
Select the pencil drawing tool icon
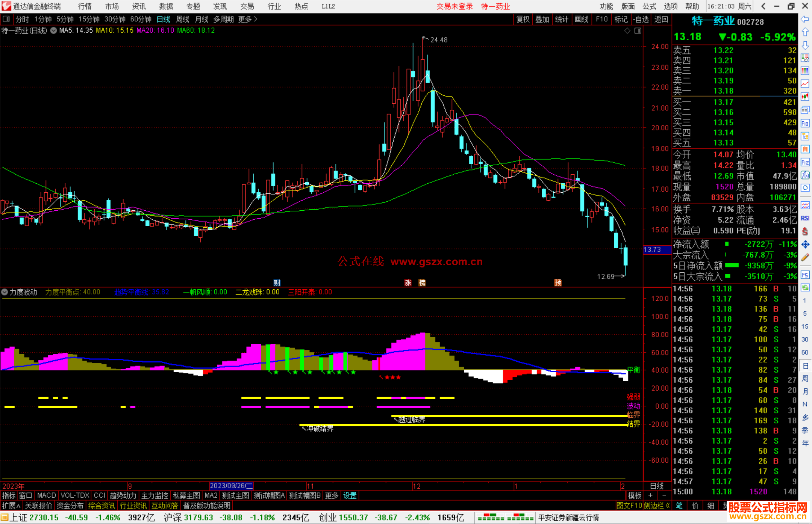805,258
